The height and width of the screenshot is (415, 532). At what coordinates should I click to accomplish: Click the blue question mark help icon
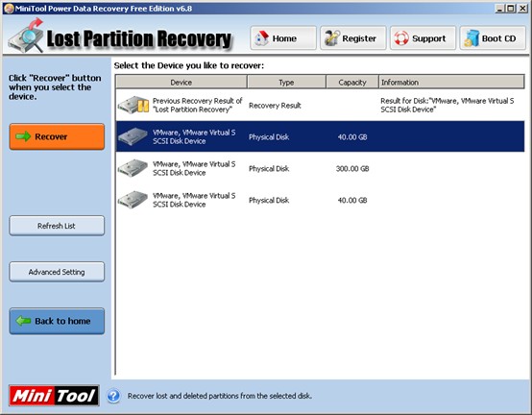point(113,396)
